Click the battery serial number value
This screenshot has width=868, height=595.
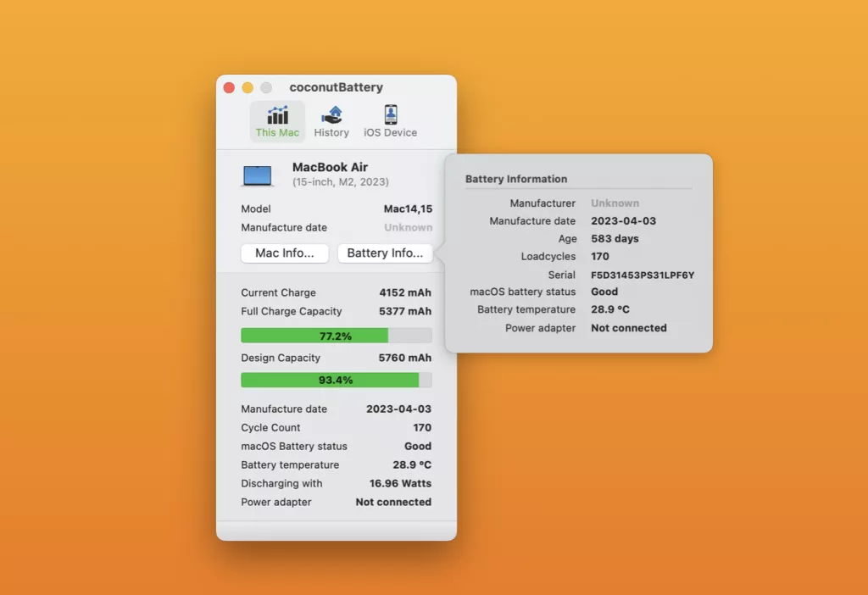[x=643, y=275]
